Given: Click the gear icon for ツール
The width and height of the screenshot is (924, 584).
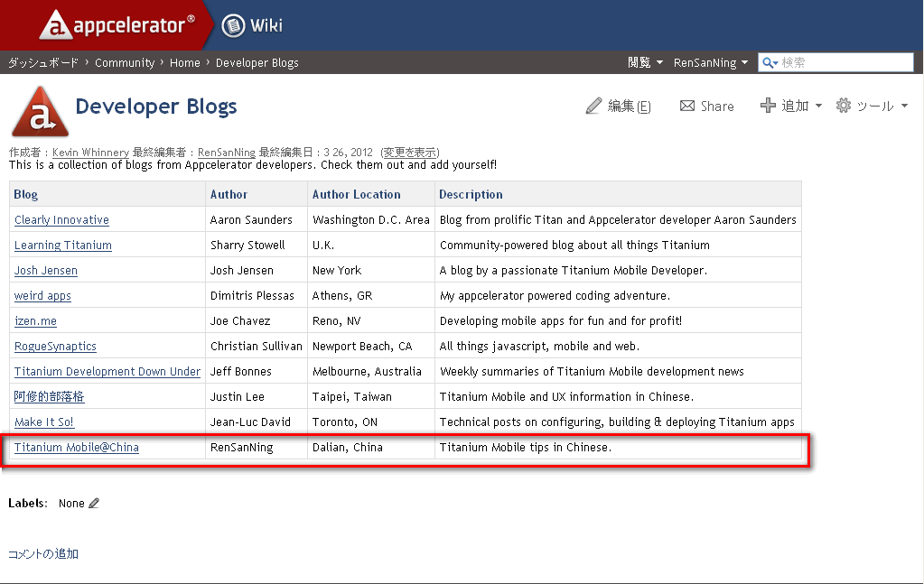Looking at the screenshot, I should point(844,106).
